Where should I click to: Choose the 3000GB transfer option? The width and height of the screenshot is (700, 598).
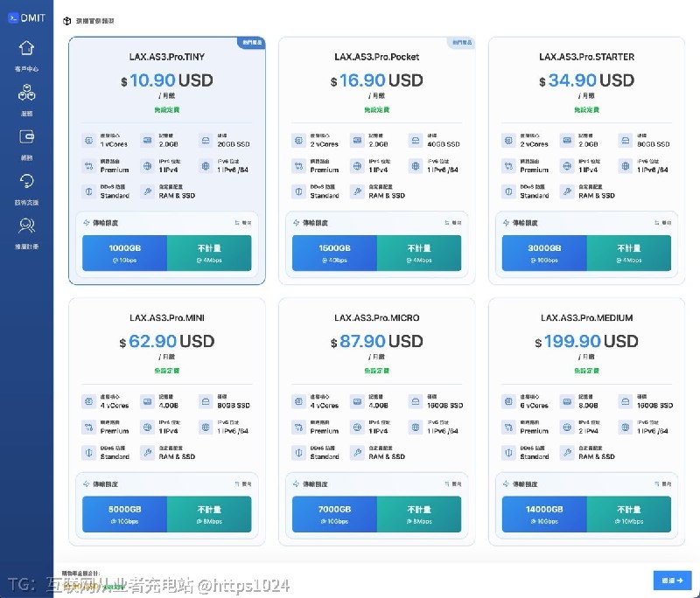click(x=544, y=253)
